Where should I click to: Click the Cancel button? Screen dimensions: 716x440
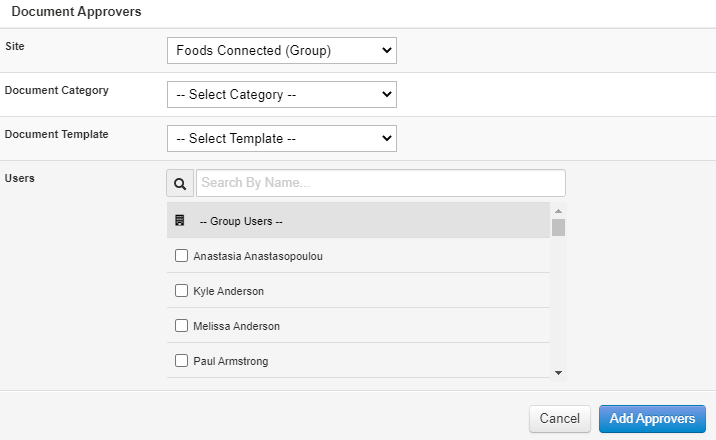[560, 419]
